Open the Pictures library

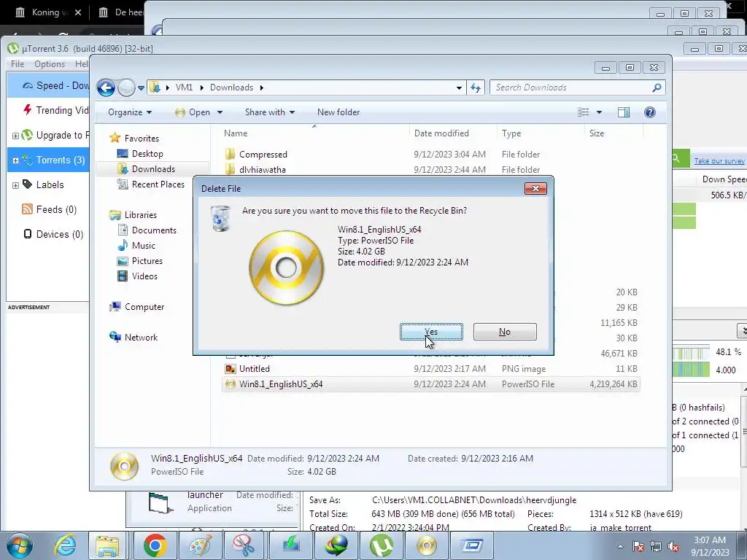pos(147,261)
